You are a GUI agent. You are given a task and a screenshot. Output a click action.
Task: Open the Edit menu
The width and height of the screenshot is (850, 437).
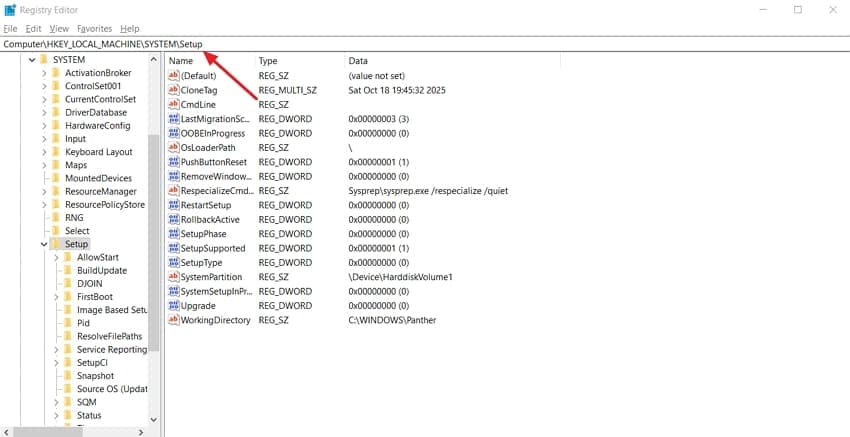click(x=33, y=29)
